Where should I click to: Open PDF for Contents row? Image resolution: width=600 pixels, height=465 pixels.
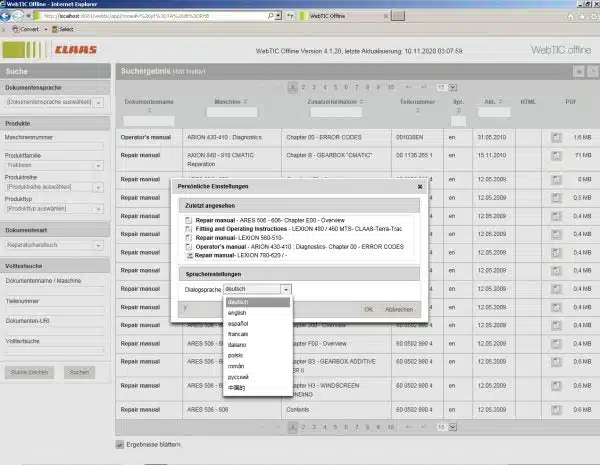coord(556,410)
